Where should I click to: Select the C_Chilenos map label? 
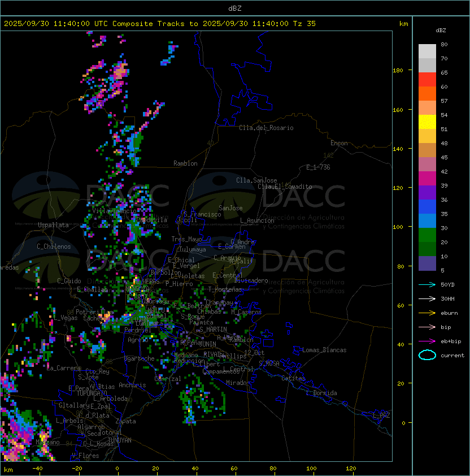(x=54, y=246)
